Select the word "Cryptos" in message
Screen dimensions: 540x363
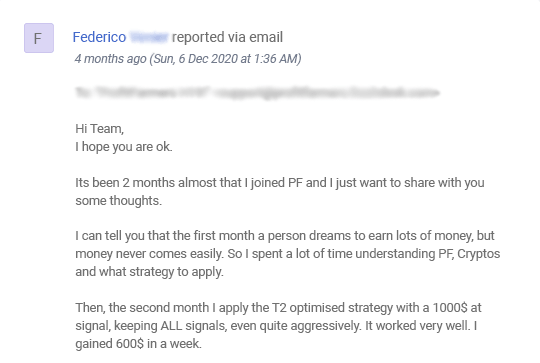(x=479, y=254)
